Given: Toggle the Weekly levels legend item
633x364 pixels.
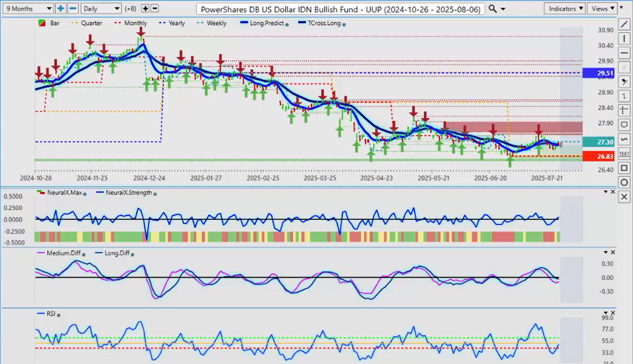Looking at the screenshot, I should [x=212, y=23].
